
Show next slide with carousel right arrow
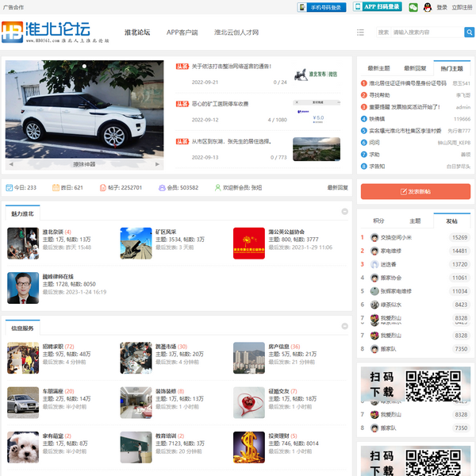pos(157,164)
